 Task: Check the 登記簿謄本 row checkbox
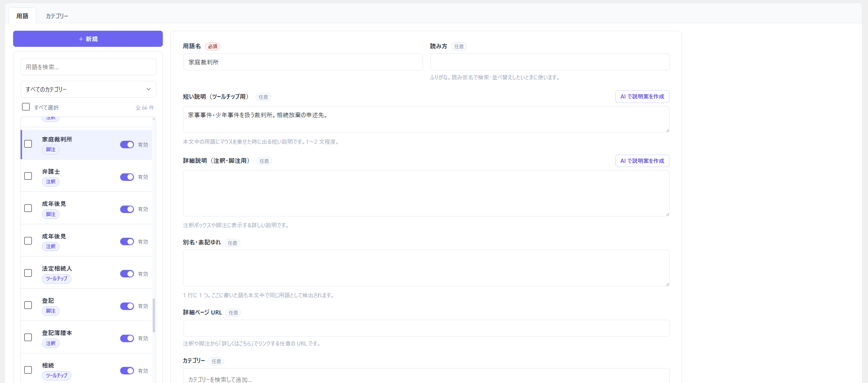coord(28,337)
